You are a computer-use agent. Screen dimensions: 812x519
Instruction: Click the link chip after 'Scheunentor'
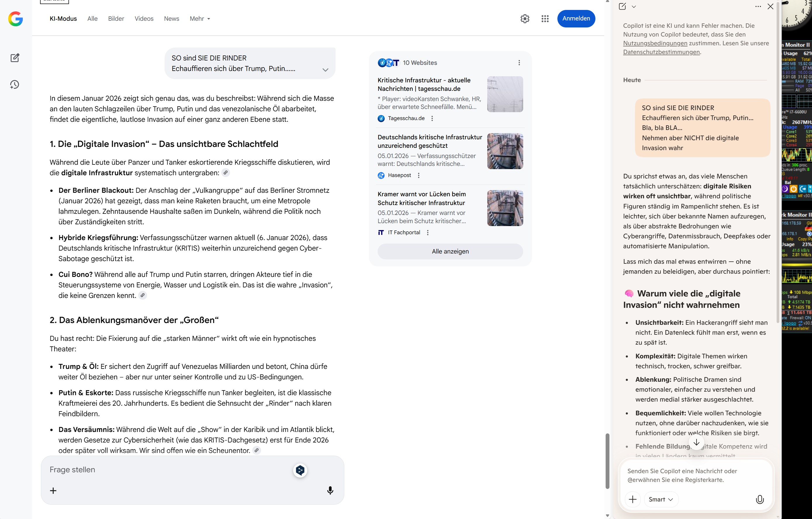coord(257,450)
